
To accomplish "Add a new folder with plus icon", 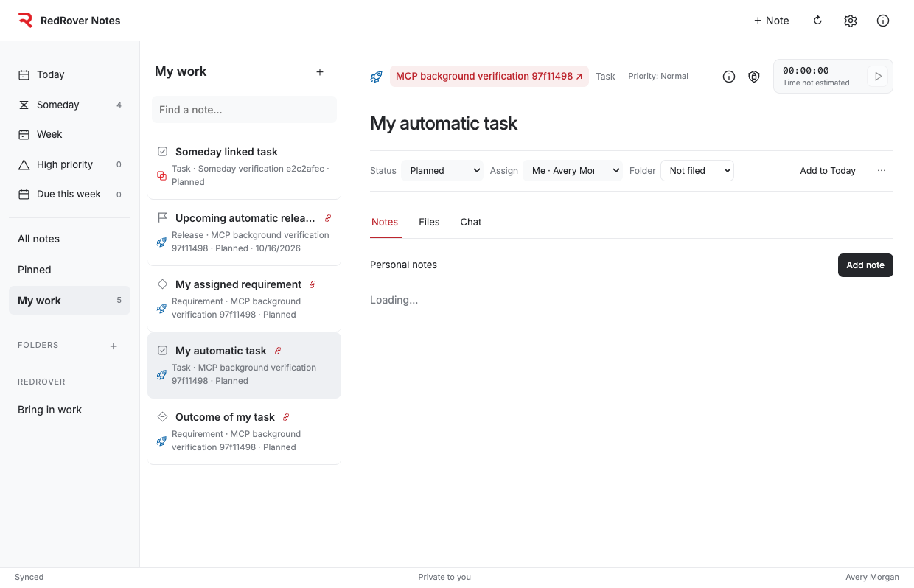I will click(114, 346).
